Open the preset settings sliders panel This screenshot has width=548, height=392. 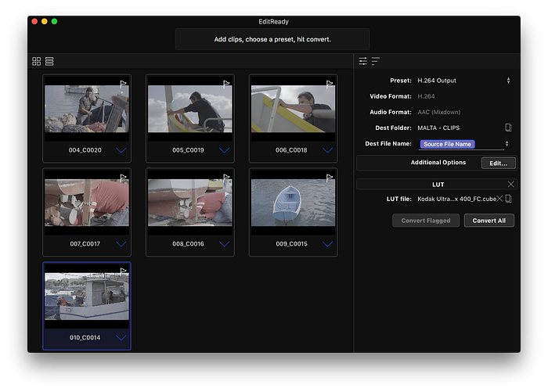(362, 61)
